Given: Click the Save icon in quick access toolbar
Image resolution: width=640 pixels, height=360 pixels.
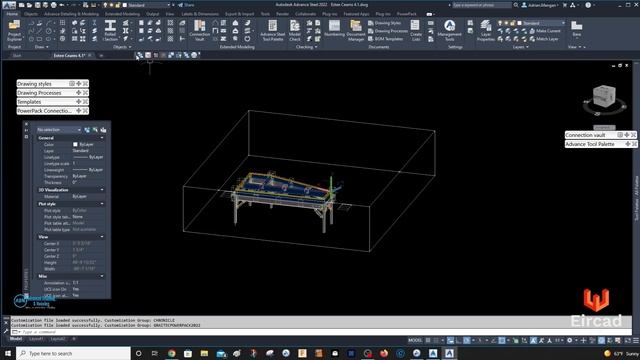Looking at the screenshot, I should (x=37, y=5).
